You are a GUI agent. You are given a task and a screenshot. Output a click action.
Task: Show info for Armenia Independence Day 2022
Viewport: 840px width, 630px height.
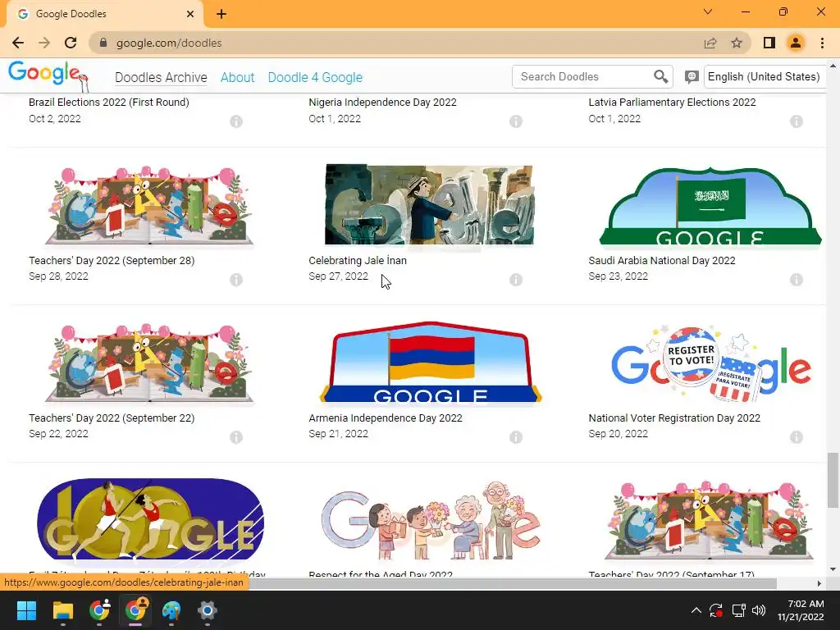click(x=516, y=437)
